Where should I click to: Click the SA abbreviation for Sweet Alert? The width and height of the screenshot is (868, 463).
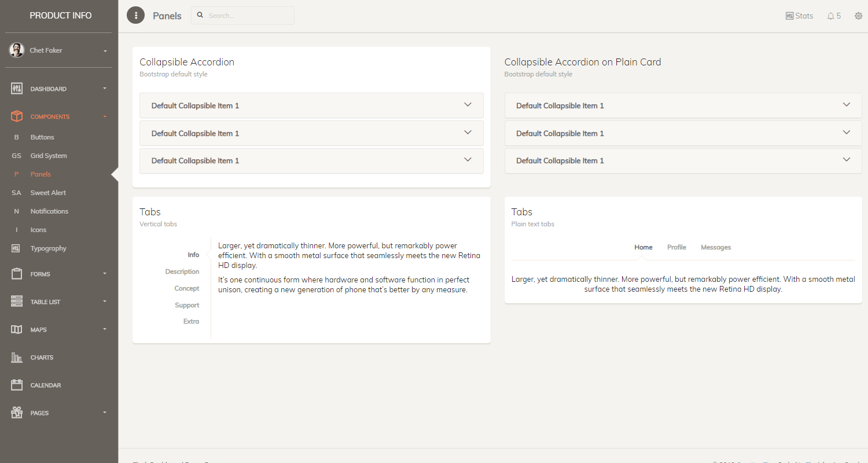click(17, 193)
